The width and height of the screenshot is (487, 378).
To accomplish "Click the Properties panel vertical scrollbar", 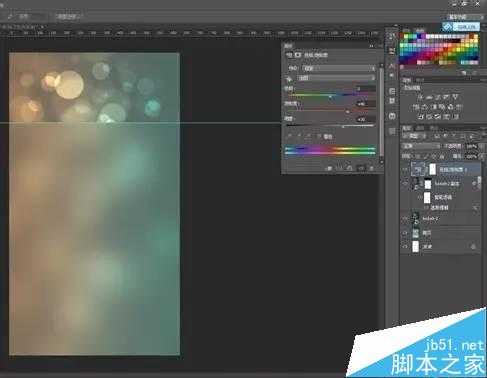I will [x=381, y=113].
